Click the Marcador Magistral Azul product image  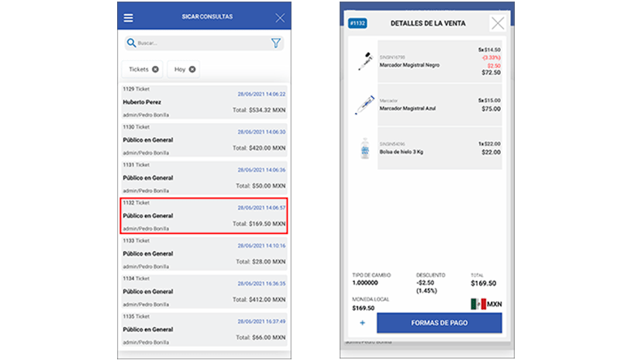pos(364,105)
